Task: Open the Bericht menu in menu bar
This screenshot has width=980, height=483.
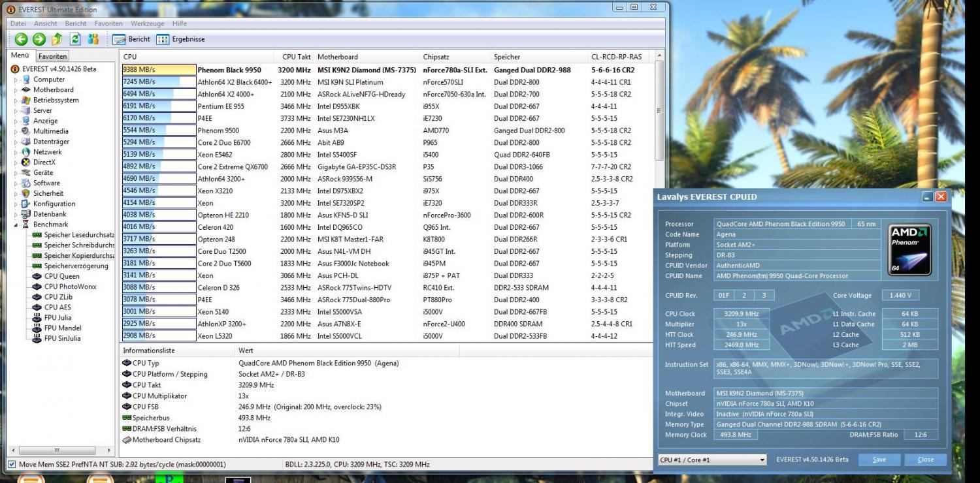Action: (x=76, y=23)
